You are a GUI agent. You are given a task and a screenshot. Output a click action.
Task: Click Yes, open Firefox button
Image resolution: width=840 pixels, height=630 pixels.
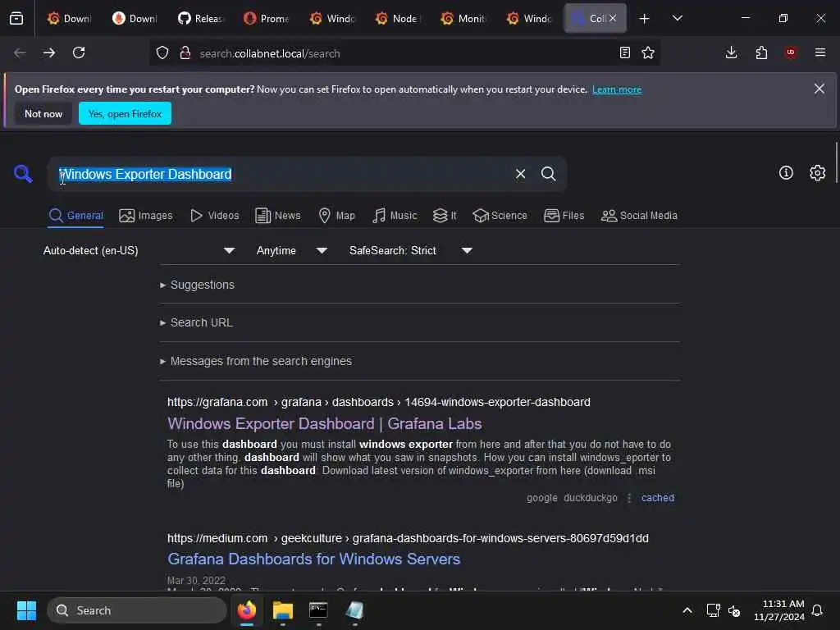[125, 113]
